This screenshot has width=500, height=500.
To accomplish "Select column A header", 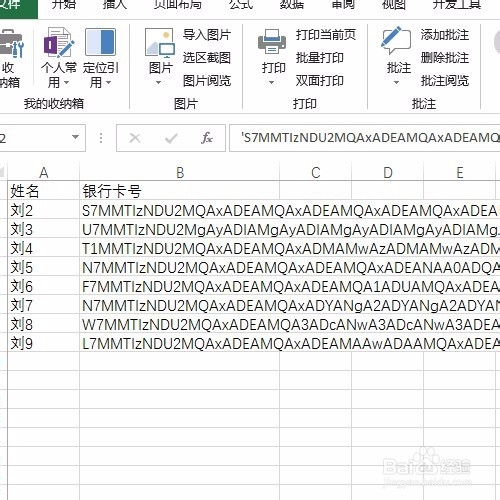I will (x=43, y=173).
